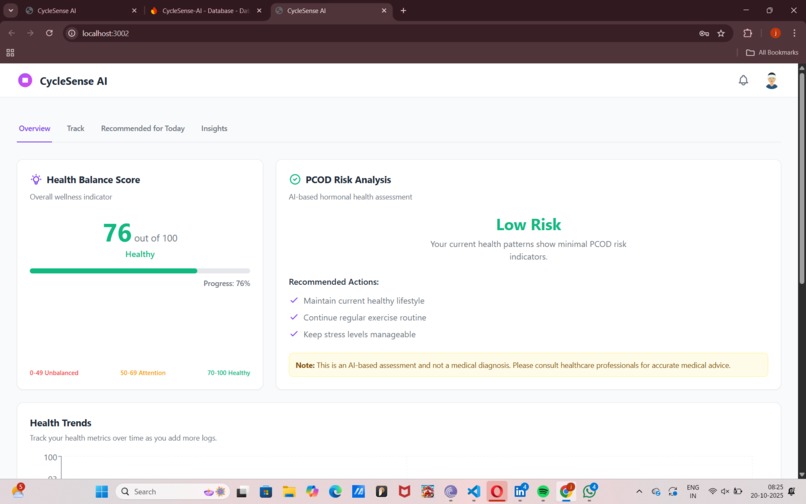Image resolution: width=806 pixels, height=504 pixels.
Task: Open WhatsApp from the taskbar
Action: 590,492
